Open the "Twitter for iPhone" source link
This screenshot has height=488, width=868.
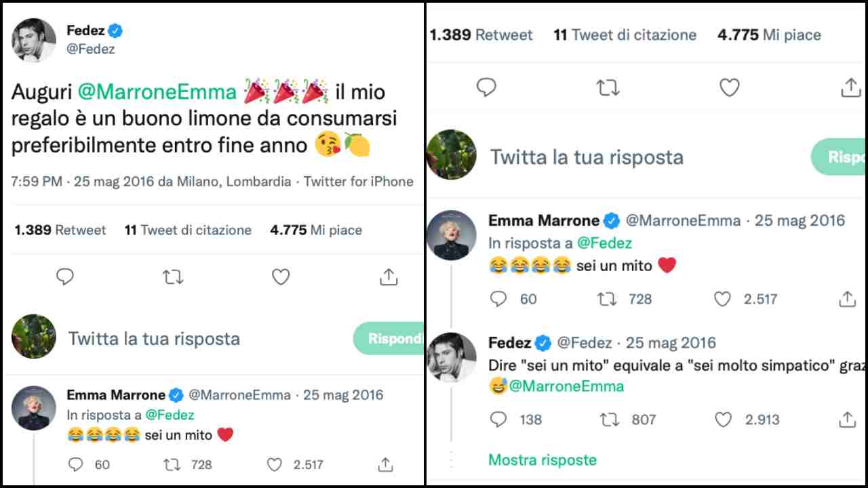(x=358, y=182)
